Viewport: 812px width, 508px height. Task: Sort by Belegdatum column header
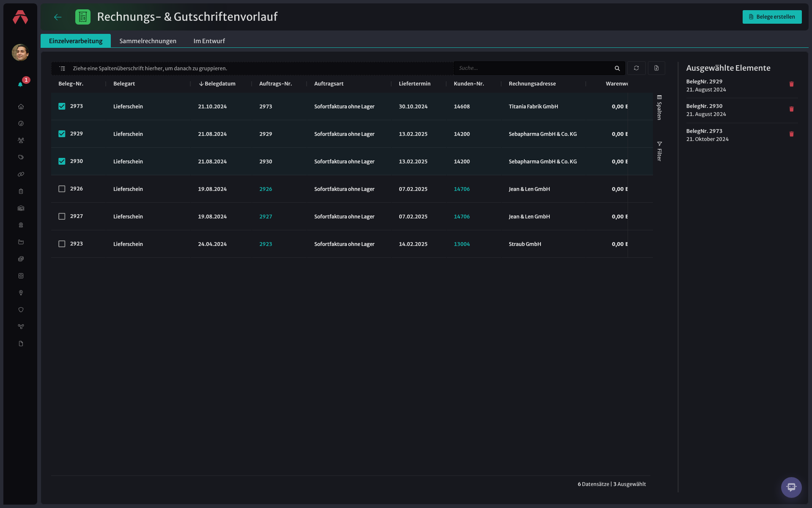pos(217,84)
